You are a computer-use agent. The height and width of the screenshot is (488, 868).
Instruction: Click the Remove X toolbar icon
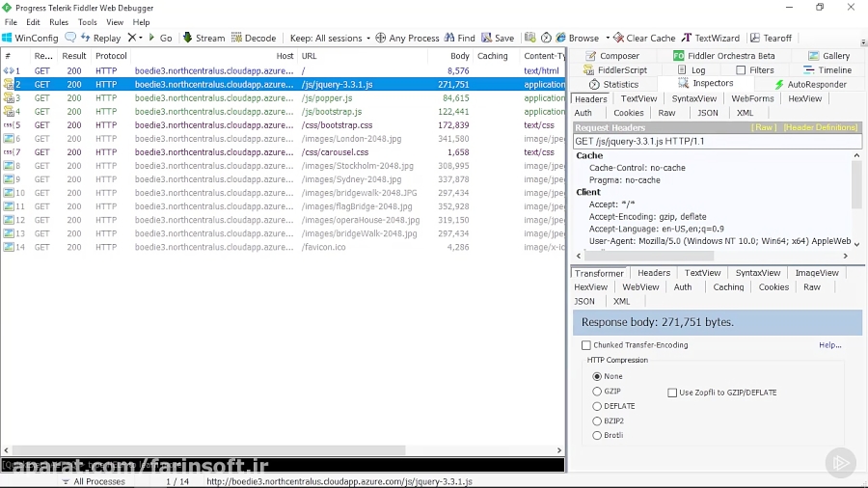point(132,38)
